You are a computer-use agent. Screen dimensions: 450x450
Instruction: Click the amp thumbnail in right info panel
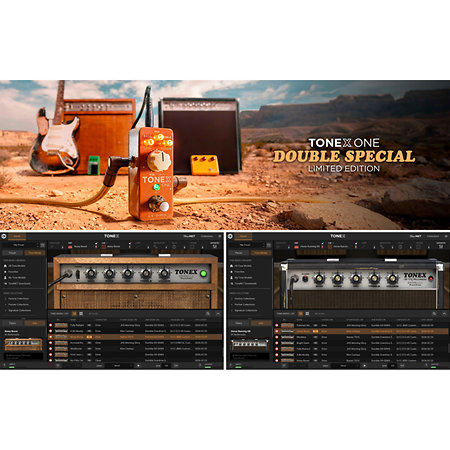(x=250, y=346)
